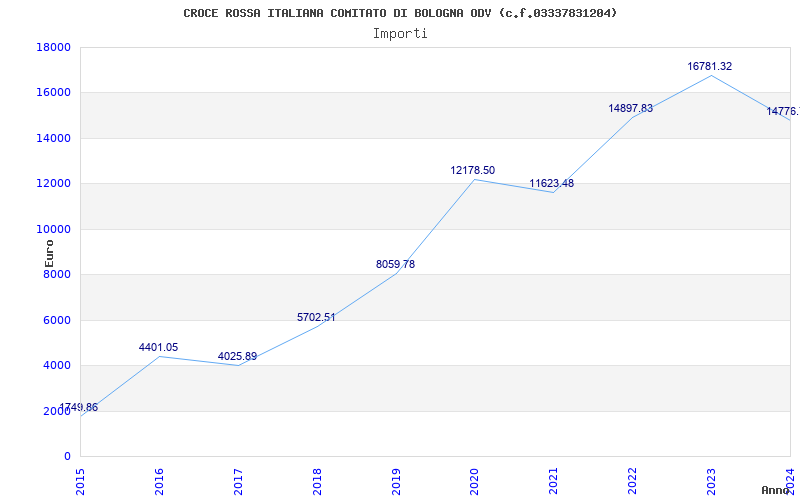
Task: Click the x-axis year 2020
Action: point(475,481)
